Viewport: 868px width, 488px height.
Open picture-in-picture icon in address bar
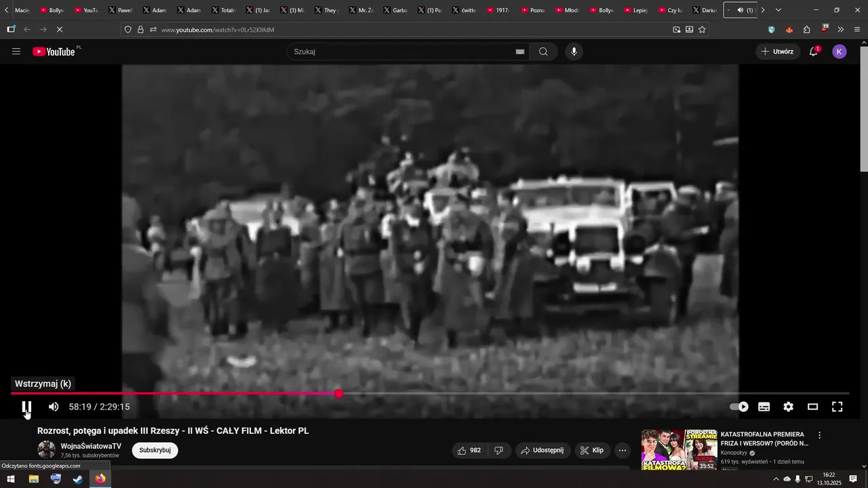(x=676, y=30)
